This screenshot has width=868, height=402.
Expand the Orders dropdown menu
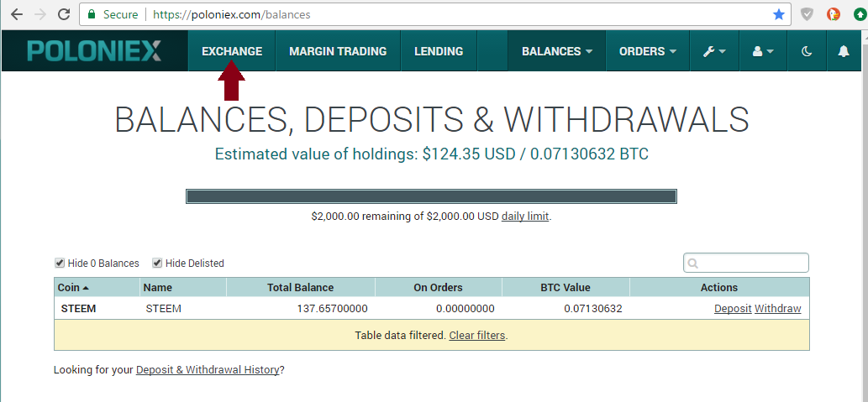pyautogui.click(x=648, y=51)
